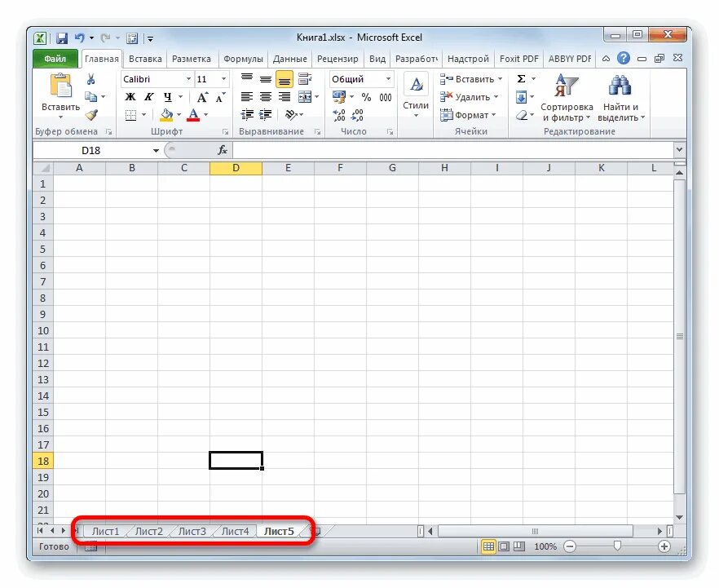Viewport: 719px width, 588px height.
Task: Expand the Вставить cells dropdown
Action: pos(500,79)
